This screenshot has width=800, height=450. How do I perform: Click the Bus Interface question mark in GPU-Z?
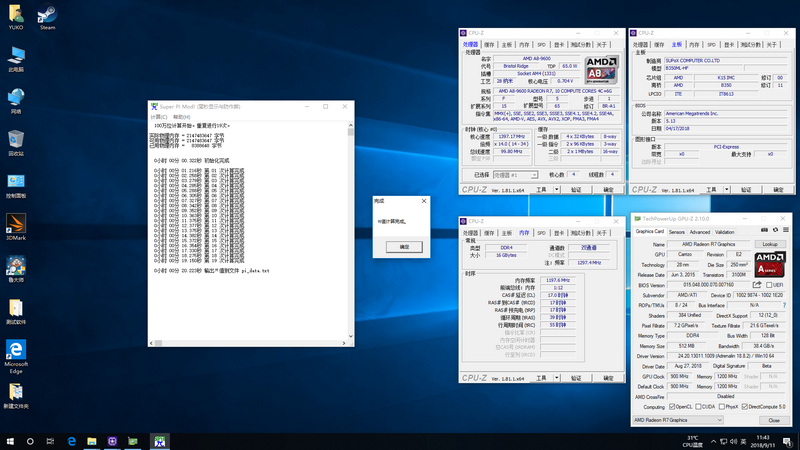tap(784, 305)
